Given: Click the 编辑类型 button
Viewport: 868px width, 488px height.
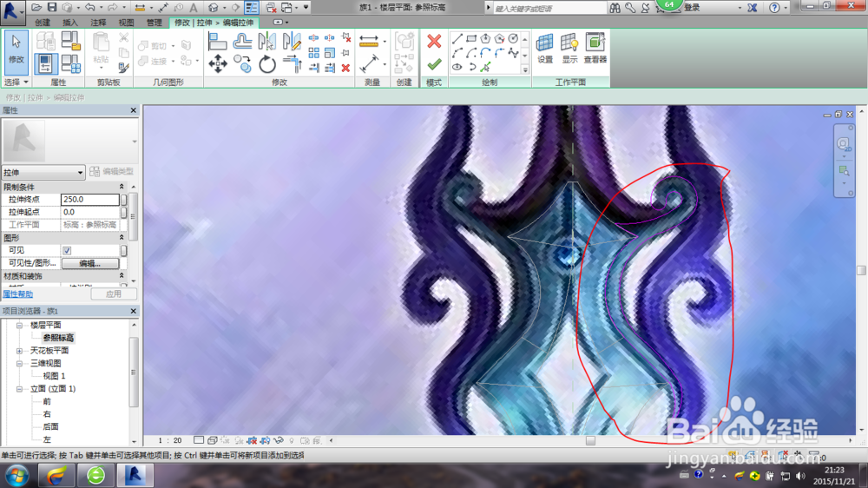Looking at the screenshot, I should (112, 172).
